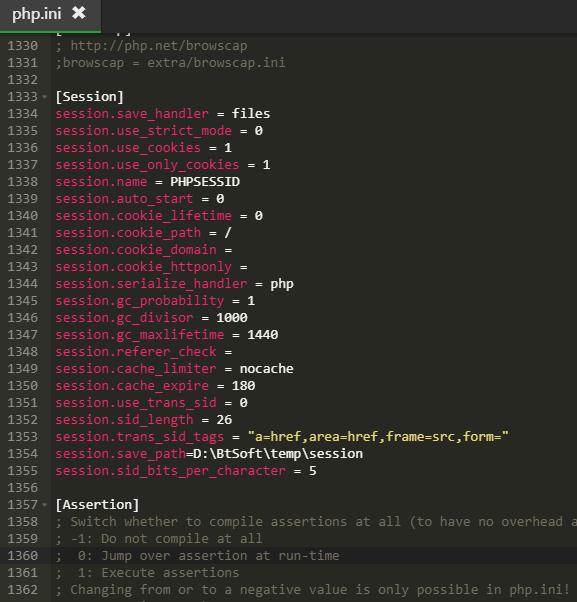The width and height of the screenshot is (577, 602).
Task: Click session.cache_expire setting name
Action: (x=132, y=386)
